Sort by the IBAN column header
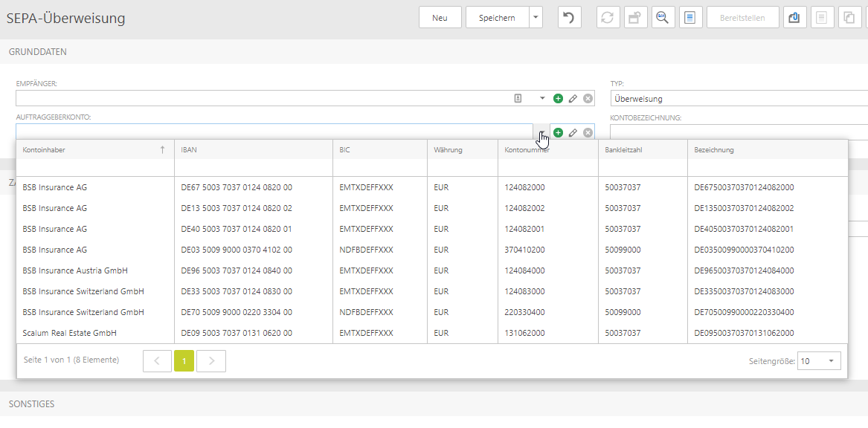The height and width of the screenshot is (428, 868). (189, 150)
